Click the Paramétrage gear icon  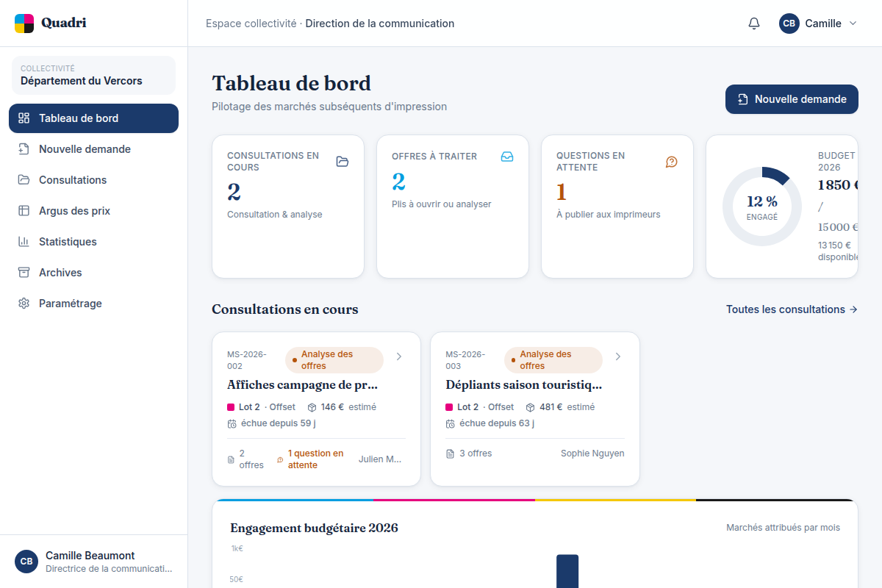[x=24, y=304]
